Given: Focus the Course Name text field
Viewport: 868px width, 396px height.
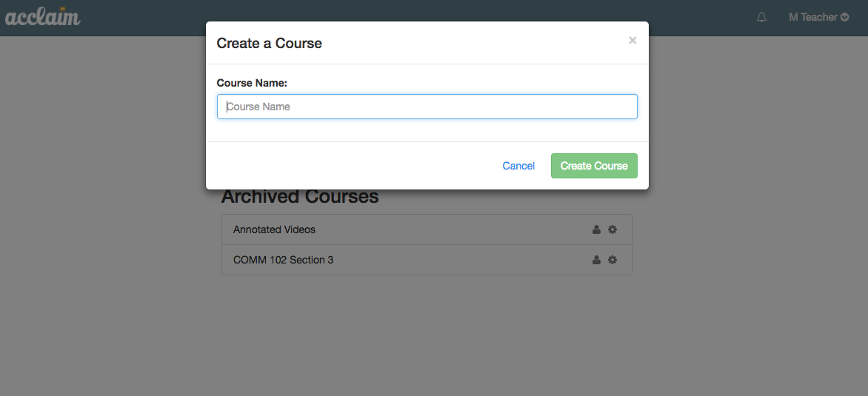Looking at the screenshot, I should [427, 107].
